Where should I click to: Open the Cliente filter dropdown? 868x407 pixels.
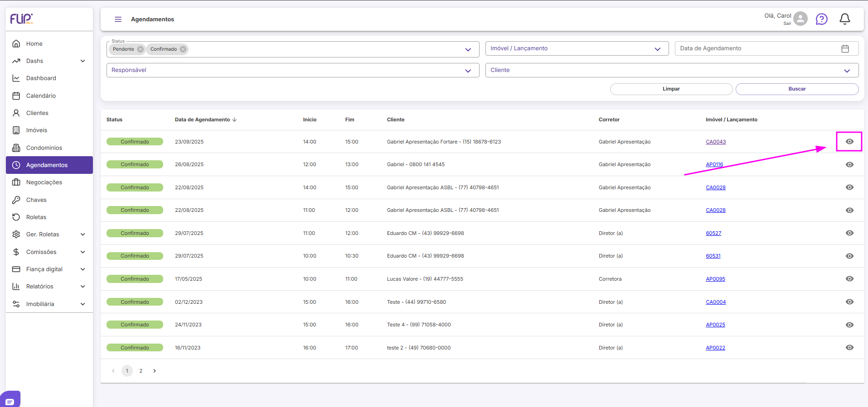(x=672, y=70)
